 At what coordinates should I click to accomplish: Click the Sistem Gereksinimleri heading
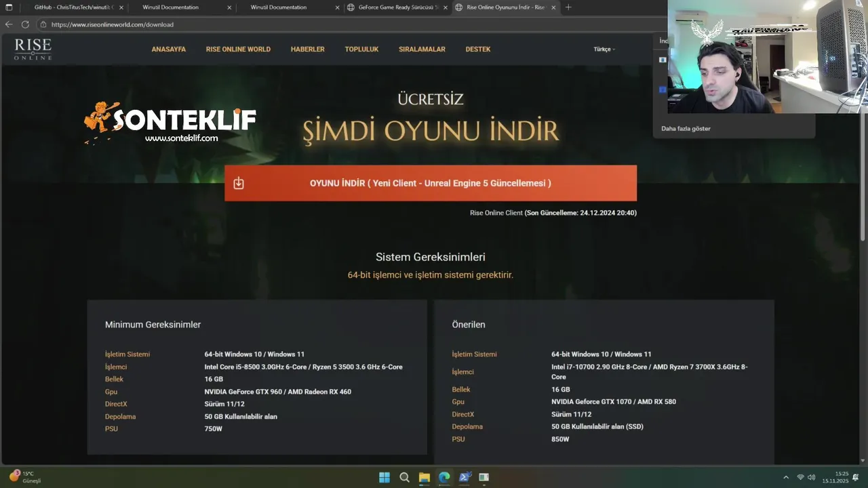(x=431, y=258)
